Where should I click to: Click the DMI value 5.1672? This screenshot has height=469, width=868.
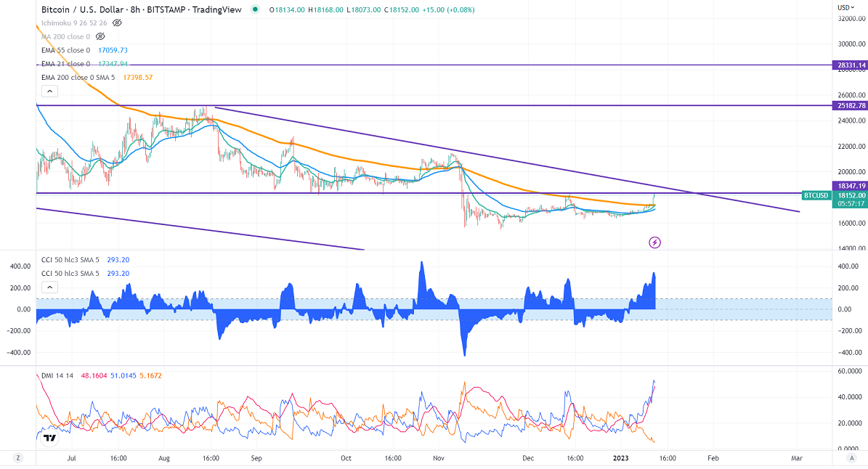point(150,375)
